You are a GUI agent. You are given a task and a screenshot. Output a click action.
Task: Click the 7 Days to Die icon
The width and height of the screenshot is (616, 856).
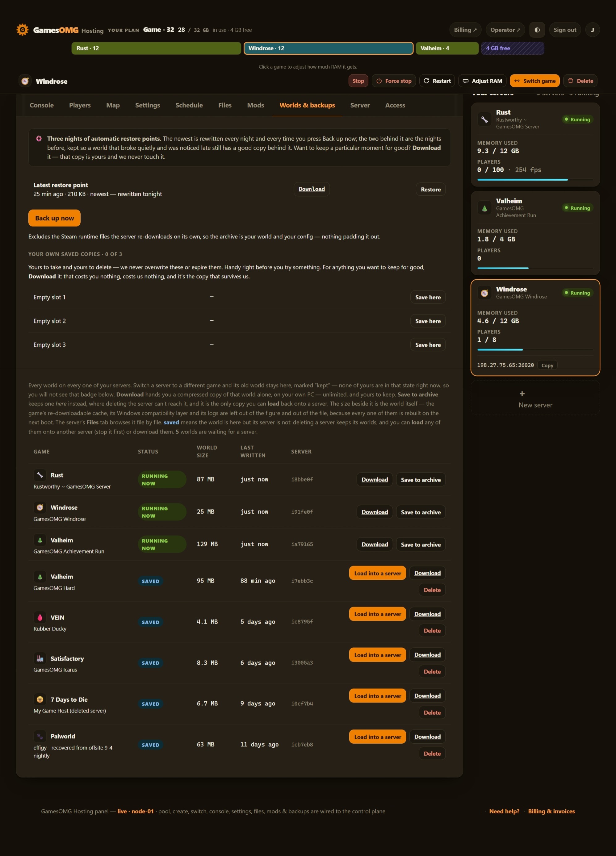[40, 699]
